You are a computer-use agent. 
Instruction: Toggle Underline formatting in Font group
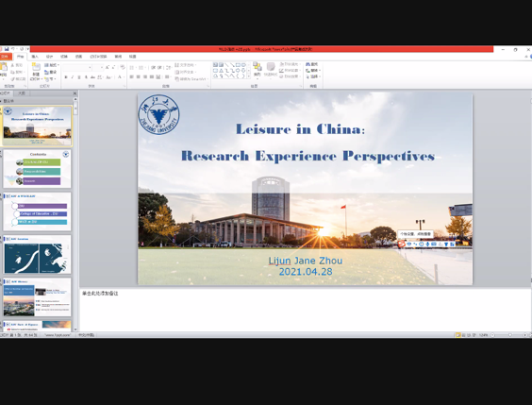coord(79,77)
